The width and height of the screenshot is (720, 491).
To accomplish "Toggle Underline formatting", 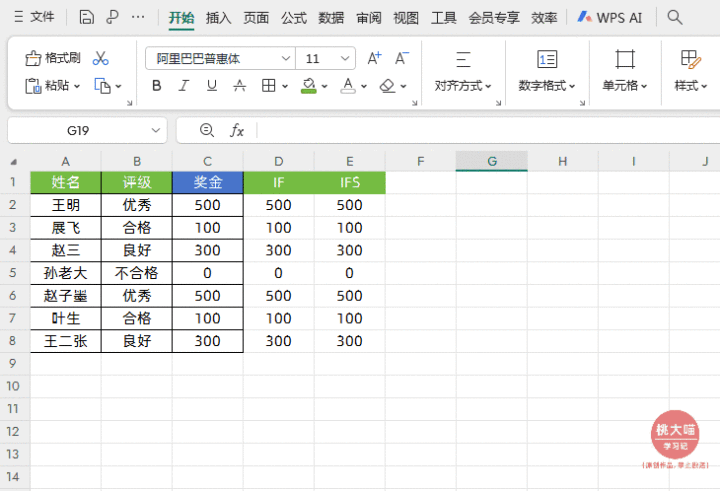I will [x=211, y=86].
